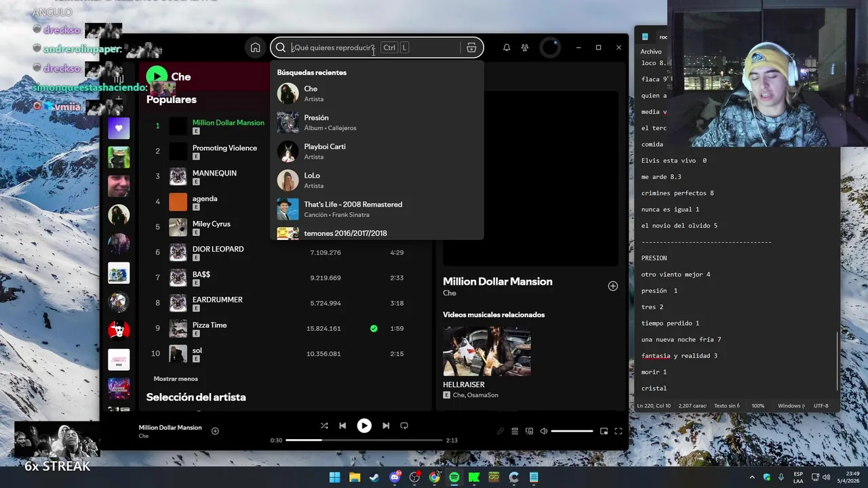Open the miniplayer icon

pyautogui.click(x=604, y=431)
